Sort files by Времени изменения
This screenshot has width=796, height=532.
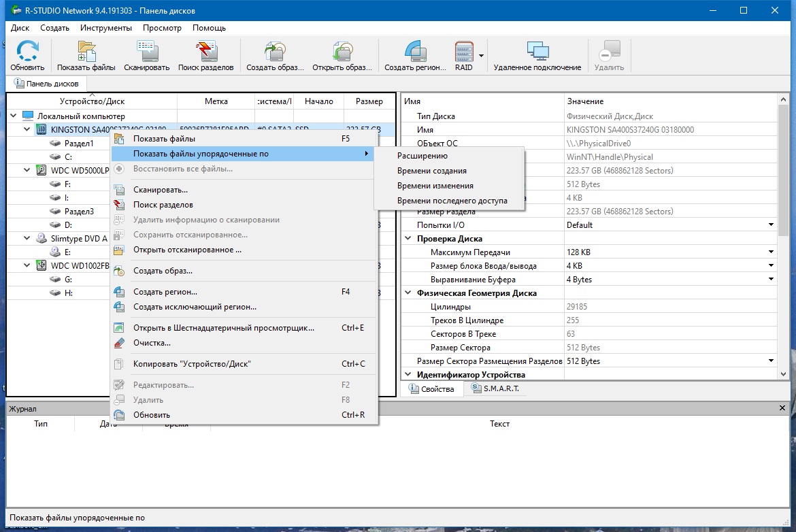click(x=449, y=186)
